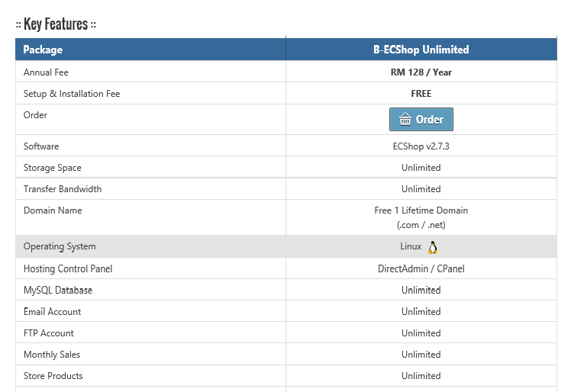
Task: Select the Unlimited value for Transfer Bandwidth
Action: pyautogui.click(x=421, y=189)
